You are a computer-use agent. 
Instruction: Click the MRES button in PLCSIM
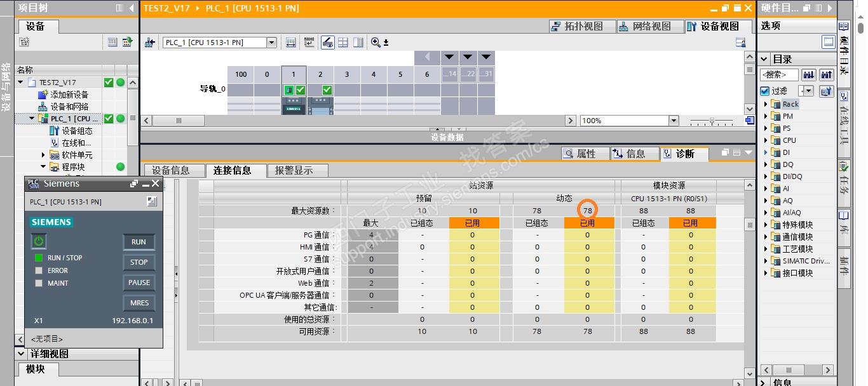tap(139, 303)
